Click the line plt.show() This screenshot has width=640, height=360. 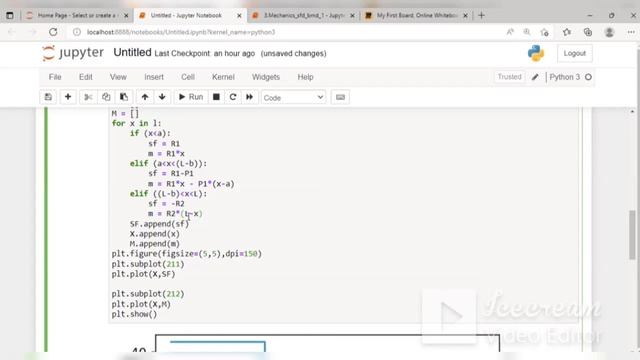tap(134, 314)
